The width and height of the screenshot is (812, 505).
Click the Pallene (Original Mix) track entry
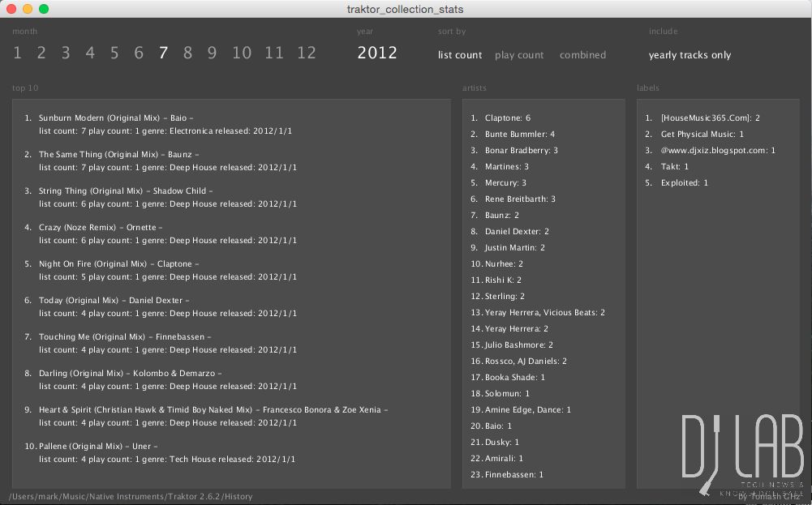(97, 447)
